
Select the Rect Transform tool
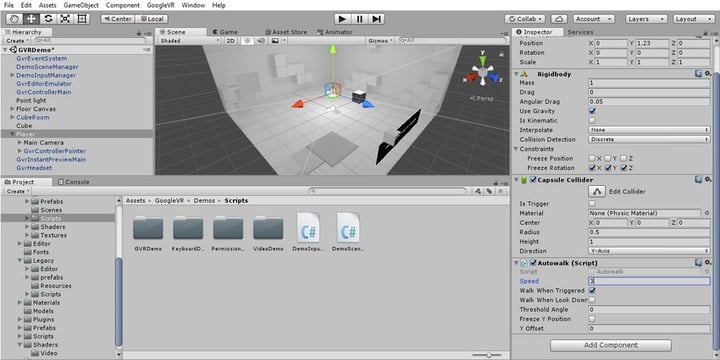point(82,19)
